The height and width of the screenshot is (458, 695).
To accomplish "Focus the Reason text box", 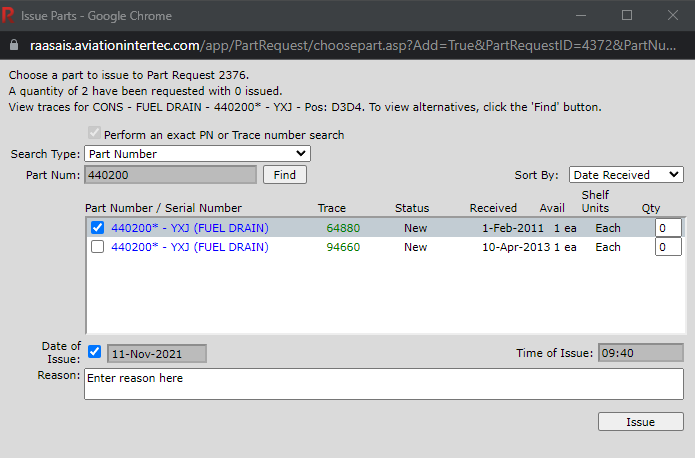I will 383,384.
